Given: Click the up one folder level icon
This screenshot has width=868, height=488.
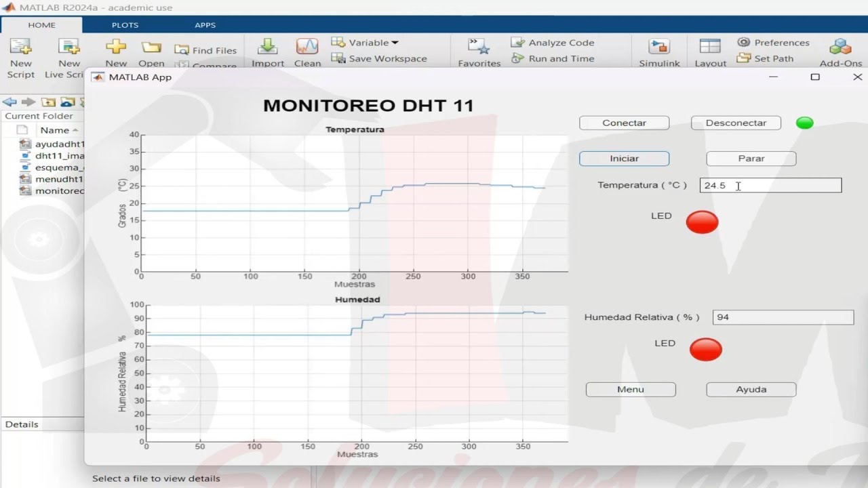Looking at the screenshot, I should point(48,102).
